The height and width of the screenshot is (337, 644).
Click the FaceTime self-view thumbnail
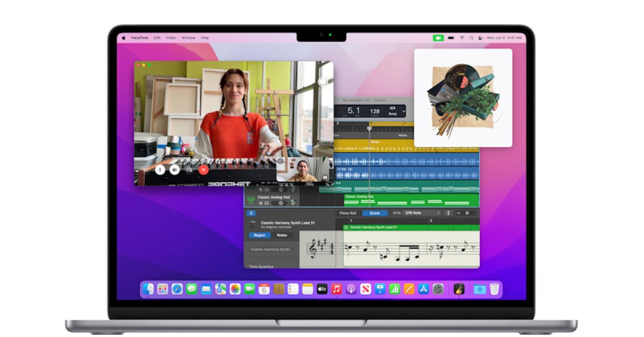click(x=303, y=169)
